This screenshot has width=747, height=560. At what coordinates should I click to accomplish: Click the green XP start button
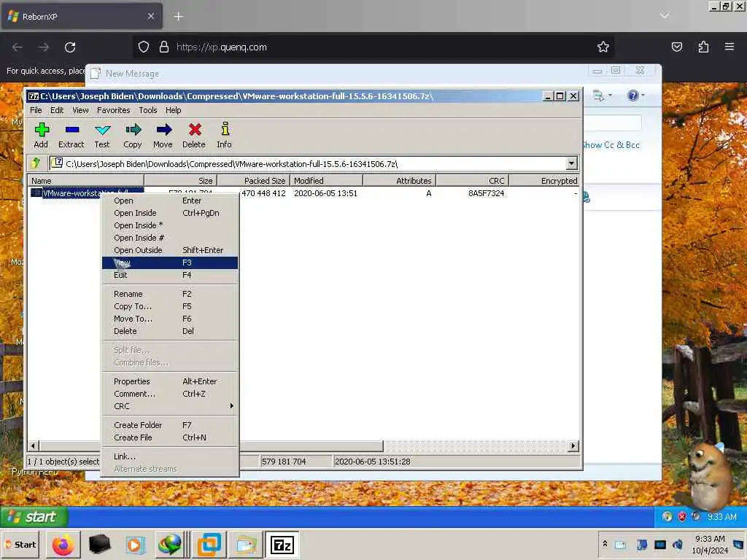34,517
